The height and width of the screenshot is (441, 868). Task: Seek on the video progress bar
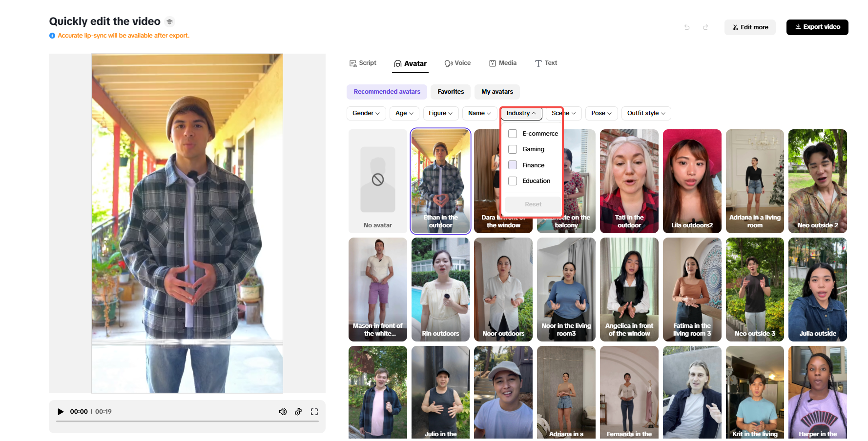coord(187,421)
